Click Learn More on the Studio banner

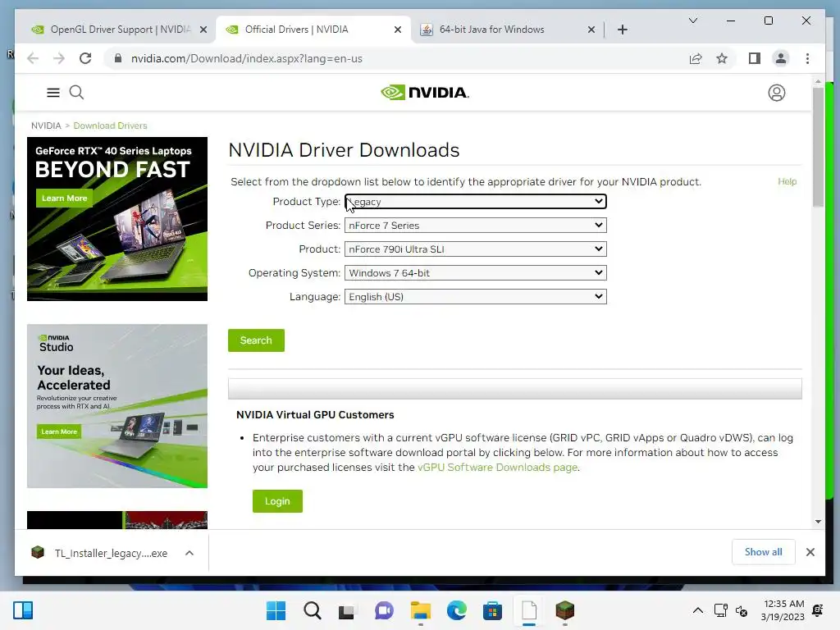pos(59,431)
